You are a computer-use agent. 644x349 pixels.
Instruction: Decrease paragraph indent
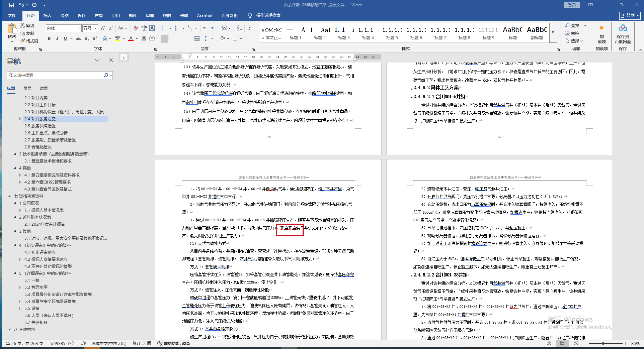point(206,28)
